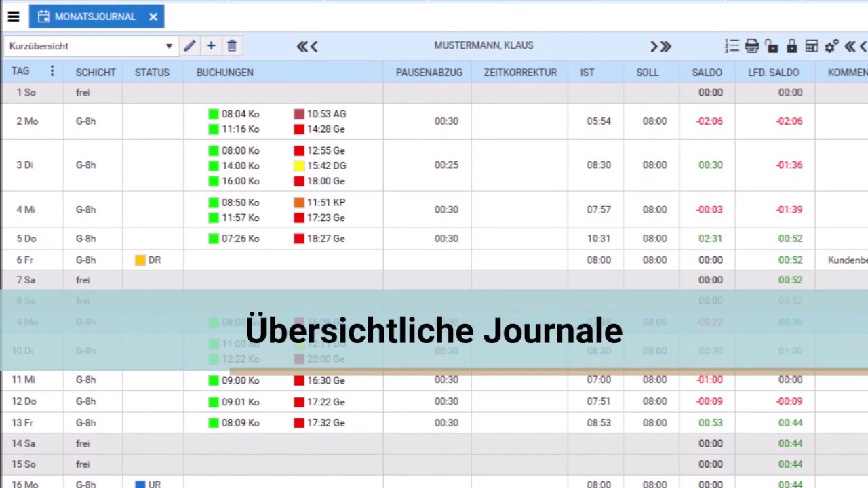Click the employee name Mustermann, Klaus
Image resolution: width=868 pixels, height=488 pixels.
pos(484,45)
